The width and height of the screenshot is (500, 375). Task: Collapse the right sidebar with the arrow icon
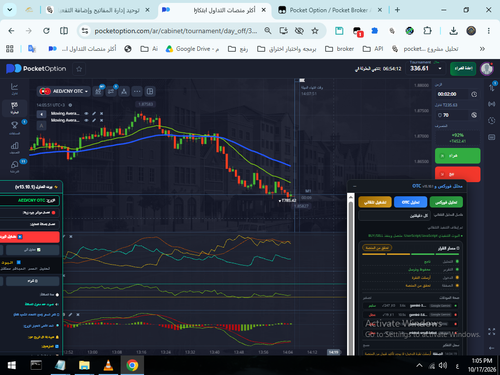492,348
